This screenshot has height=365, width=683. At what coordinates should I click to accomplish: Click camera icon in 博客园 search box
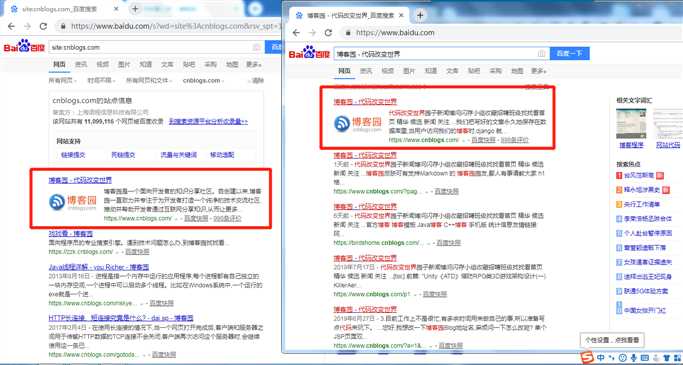pyautogui.click(x=541, y=54)
